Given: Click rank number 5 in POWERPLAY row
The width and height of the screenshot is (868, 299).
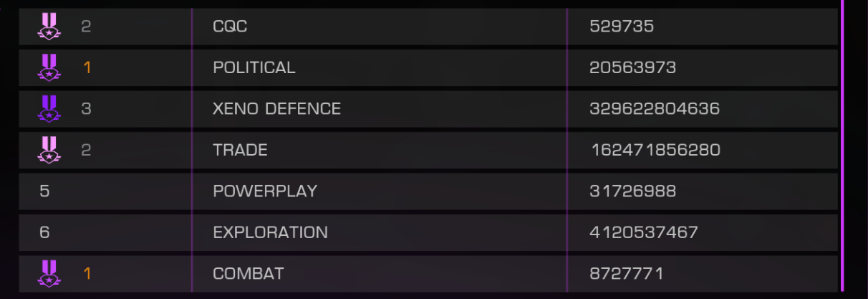Looking at the screenshot, I should pyautogui.click(x=44, y=191).
